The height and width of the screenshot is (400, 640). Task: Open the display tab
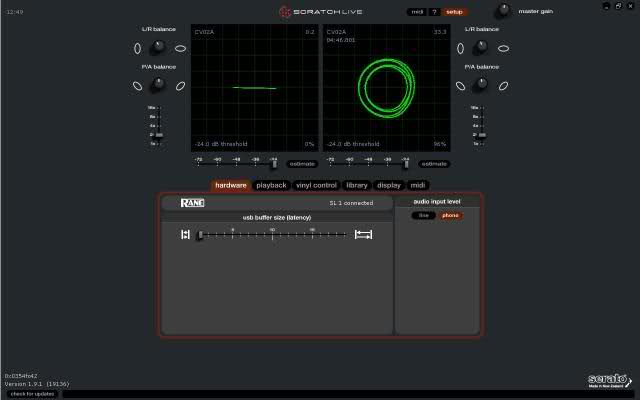click(389, 185)
